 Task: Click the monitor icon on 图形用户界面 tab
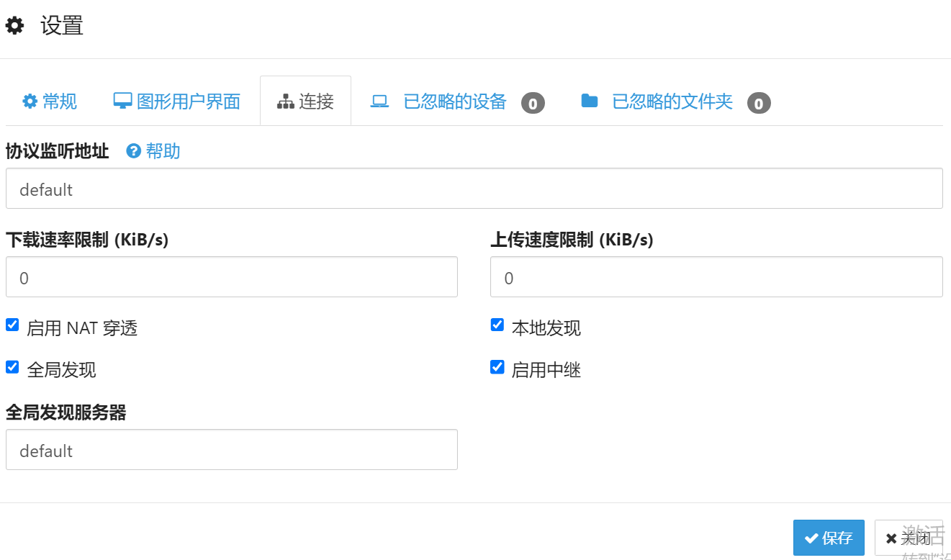click(122, 101)
